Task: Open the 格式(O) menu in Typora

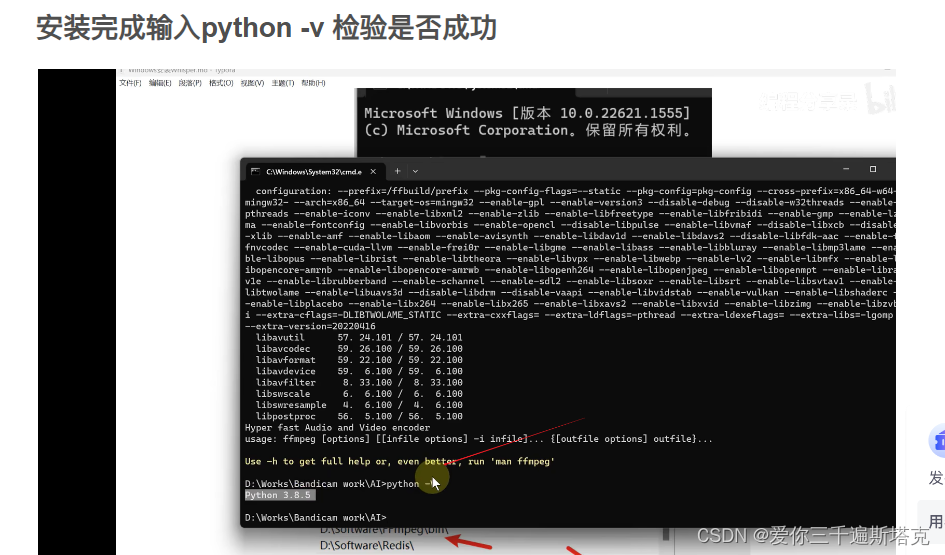Action: (x=221, y=83)
